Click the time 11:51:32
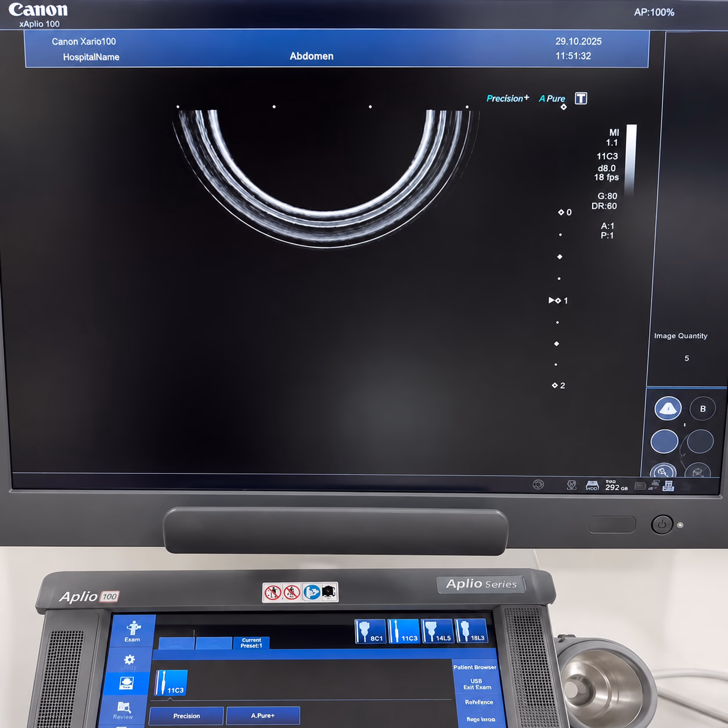Image resolution: width=728 pixels, height=728 pixels. [x=573, y=56]
